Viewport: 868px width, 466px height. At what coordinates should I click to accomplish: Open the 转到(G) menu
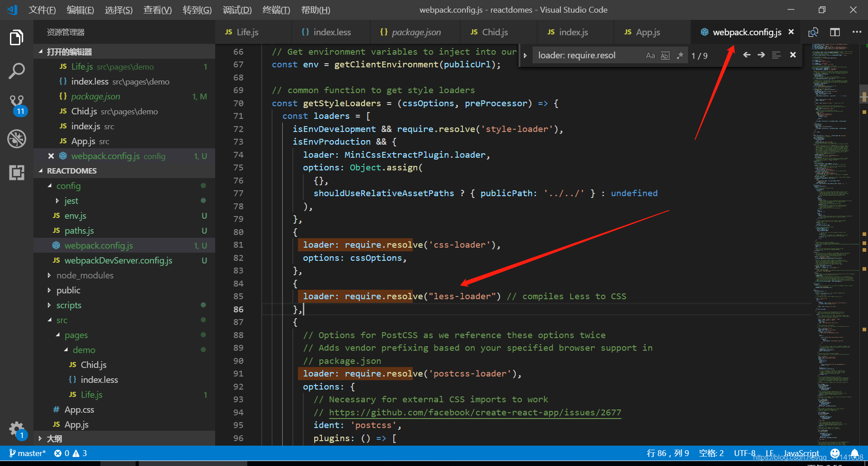click(x=197, y=10)
